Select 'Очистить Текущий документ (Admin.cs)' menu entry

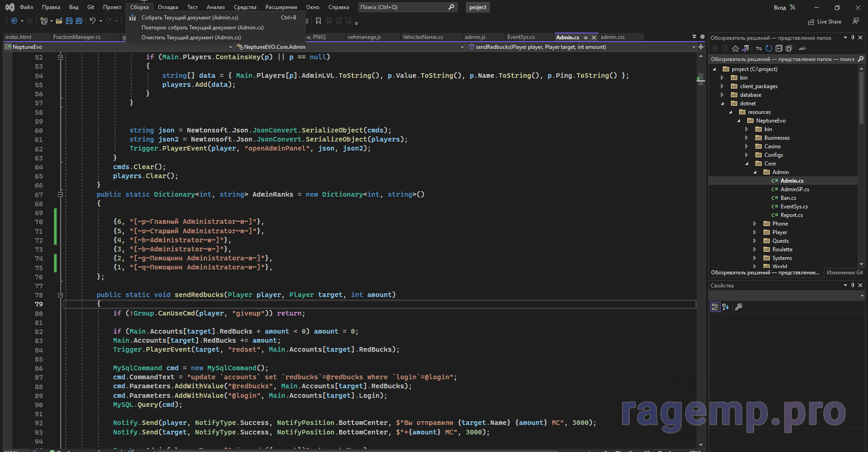point(191,38)
